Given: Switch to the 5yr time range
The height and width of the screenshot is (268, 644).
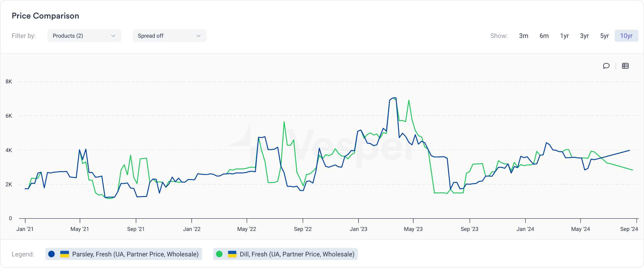Looking at the screenshot, I should [x=604, y=36].
